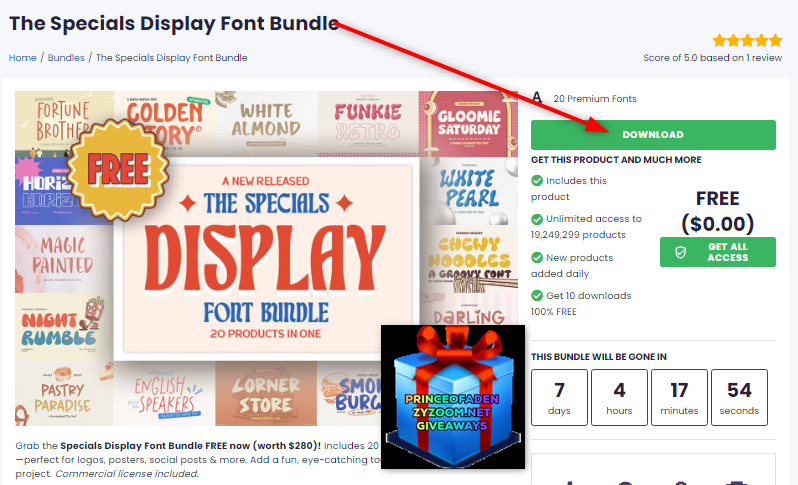Click the GET ALL ACCESS button
The height and width of the screenshot is (485, 798).
pyautogui.click(x=718, y=252)
